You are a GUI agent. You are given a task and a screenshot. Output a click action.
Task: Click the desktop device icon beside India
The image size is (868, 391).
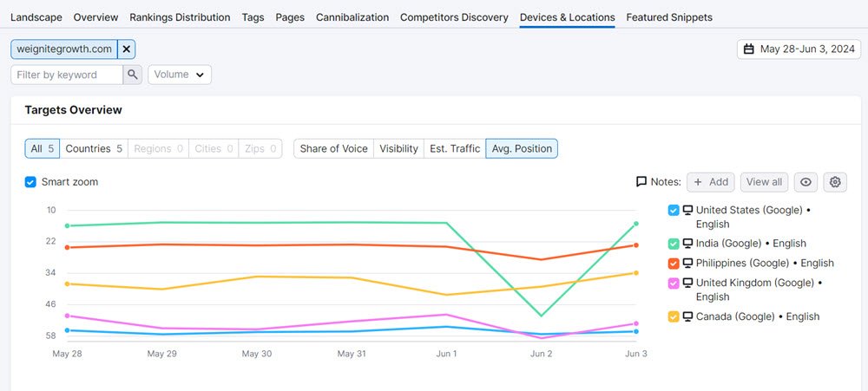click(687, 244)
